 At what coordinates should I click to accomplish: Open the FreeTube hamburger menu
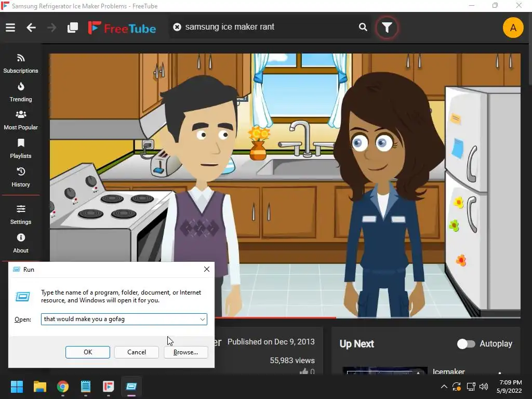[10, 28]
